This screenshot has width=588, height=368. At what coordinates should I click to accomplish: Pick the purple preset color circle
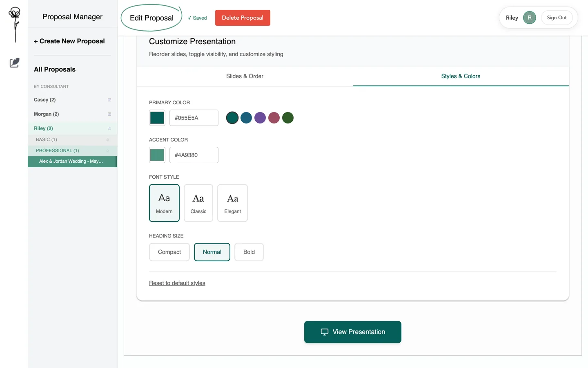pyautogui.click(x=260, y=118)
